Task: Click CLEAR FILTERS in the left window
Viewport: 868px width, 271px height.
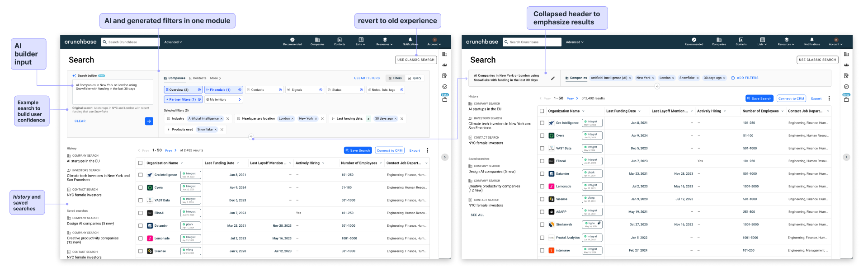Action: point(367,78)
